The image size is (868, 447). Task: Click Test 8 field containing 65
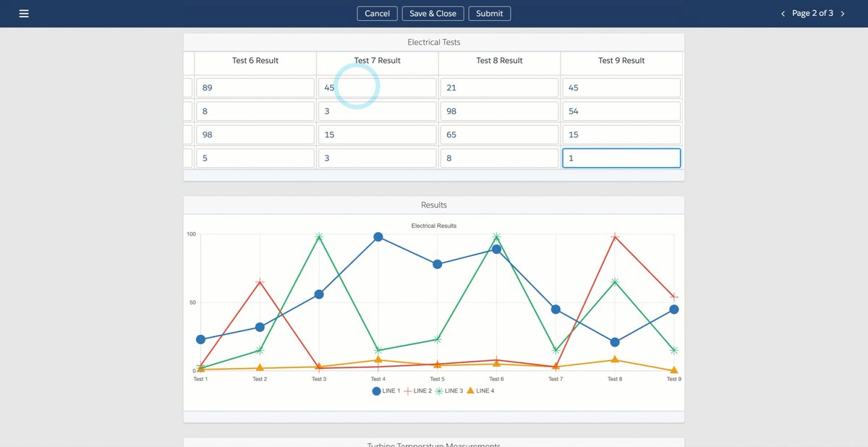[500, 135]
